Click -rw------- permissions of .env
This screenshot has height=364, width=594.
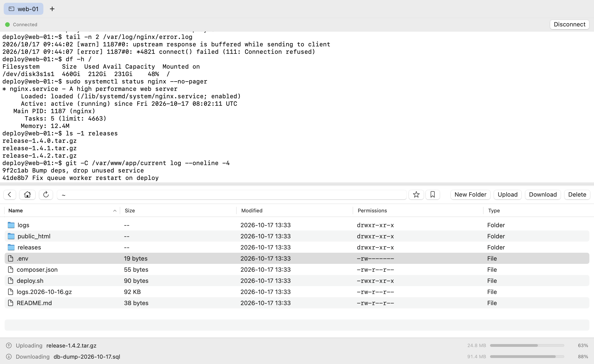(x=375, y=259)
